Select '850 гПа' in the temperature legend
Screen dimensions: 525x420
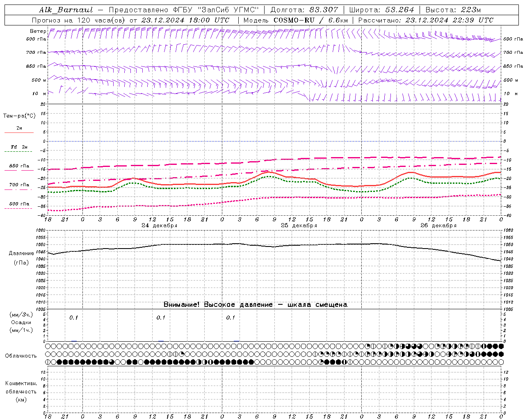click(19, 166)
